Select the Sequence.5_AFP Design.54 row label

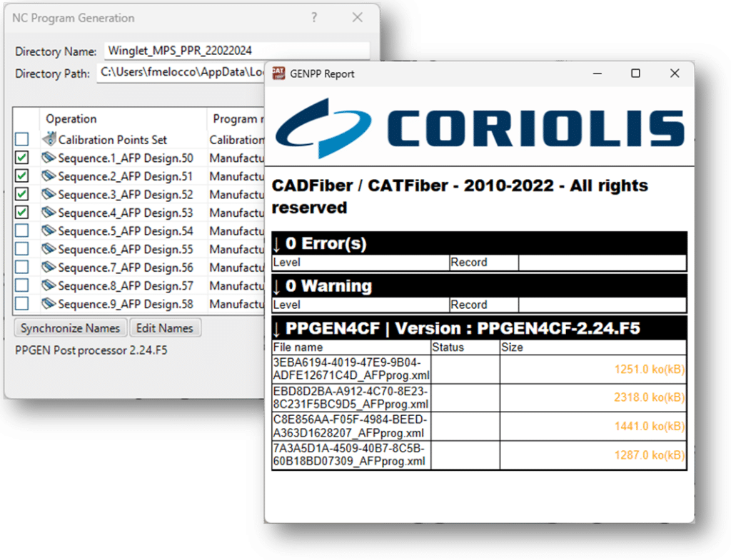126,231
